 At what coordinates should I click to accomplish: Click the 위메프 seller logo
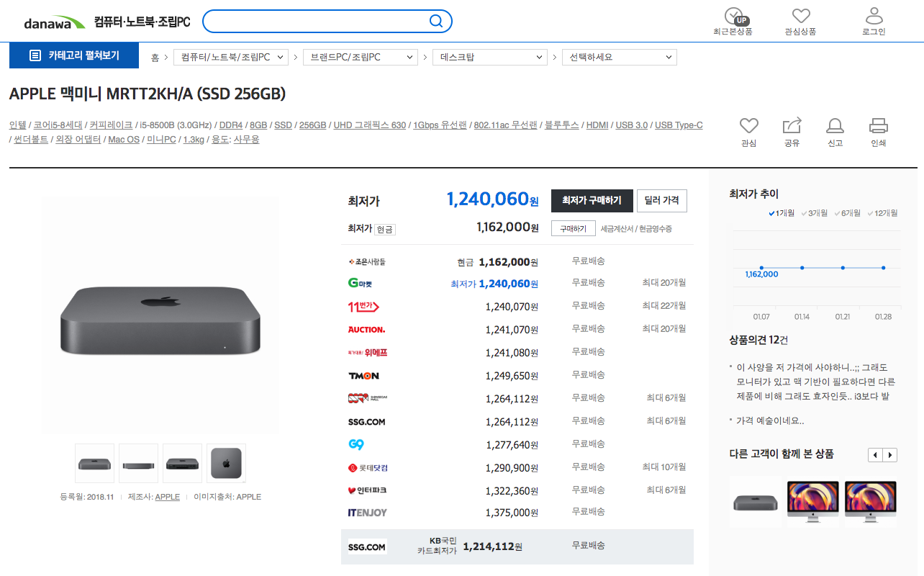[x=367, y=352]
